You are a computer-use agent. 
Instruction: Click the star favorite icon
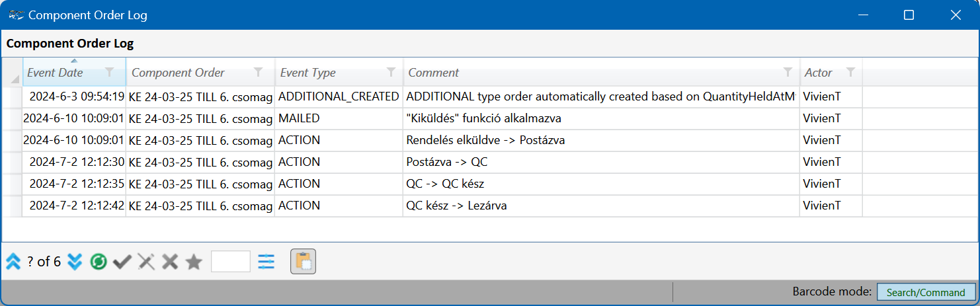194,262
